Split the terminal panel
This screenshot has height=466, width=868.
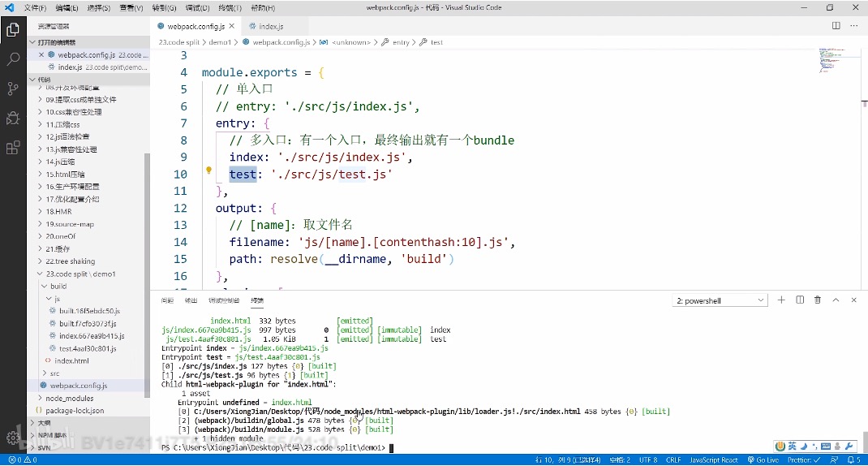[800, 300]
